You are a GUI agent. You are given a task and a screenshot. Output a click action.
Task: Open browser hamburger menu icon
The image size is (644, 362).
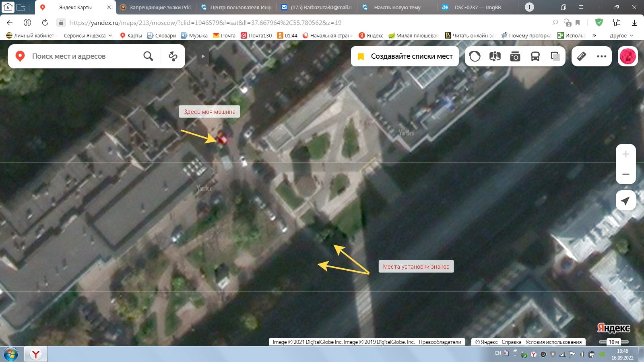[x=581, y=7]
